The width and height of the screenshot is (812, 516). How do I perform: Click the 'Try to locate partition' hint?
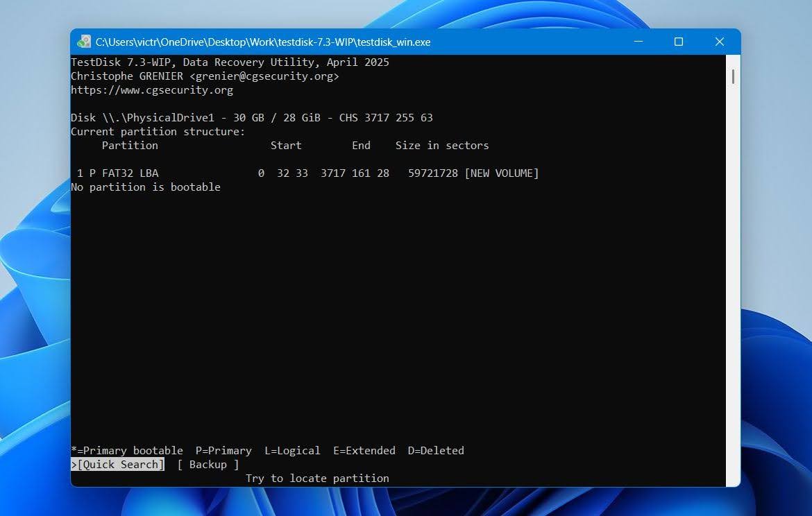click(317, 479)
